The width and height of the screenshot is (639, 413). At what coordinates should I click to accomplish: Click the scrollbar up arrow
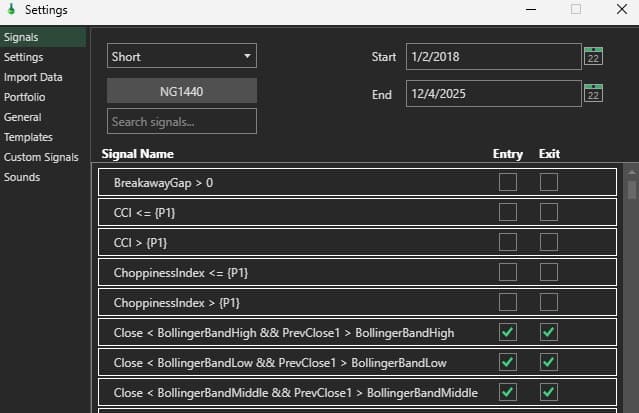(632, 172)
